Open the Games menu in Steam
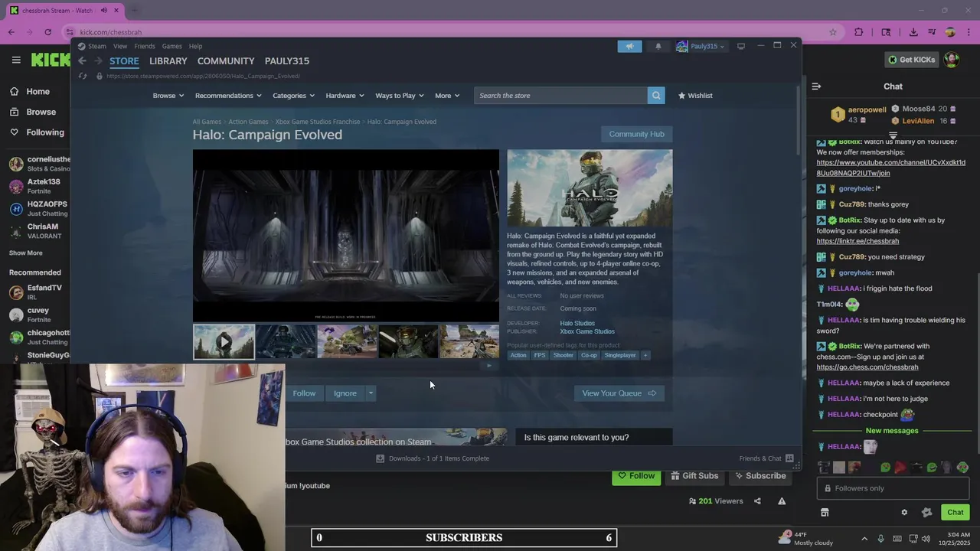The image size is (980, 551). [x=172, y=46]
